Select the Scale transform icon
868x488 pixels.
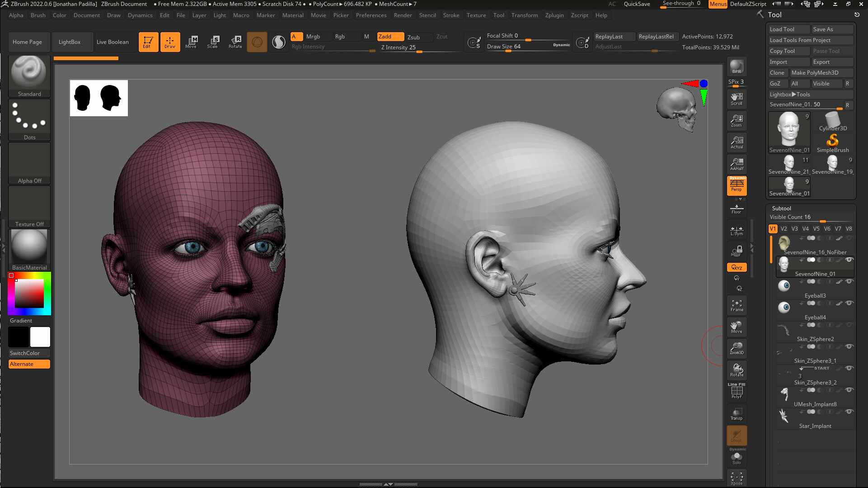(213, 42)
